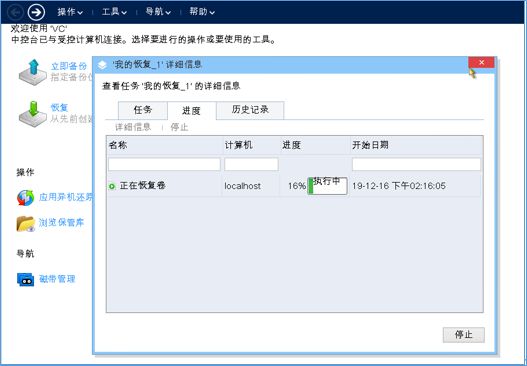Open the 浏览保管库 link
Image resolution: width=527 pixels, height=366 pixels.
[x=61, y=223]
